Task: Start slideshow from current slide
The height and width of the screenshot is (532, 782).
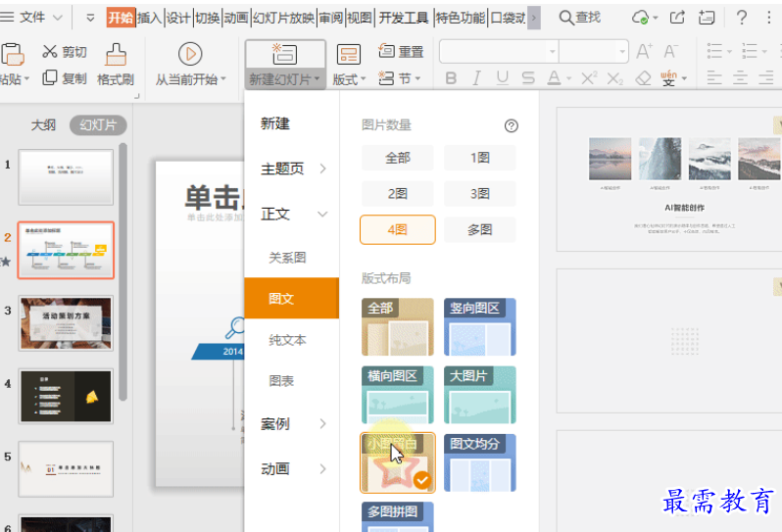Action: click(x=190, y=54)
